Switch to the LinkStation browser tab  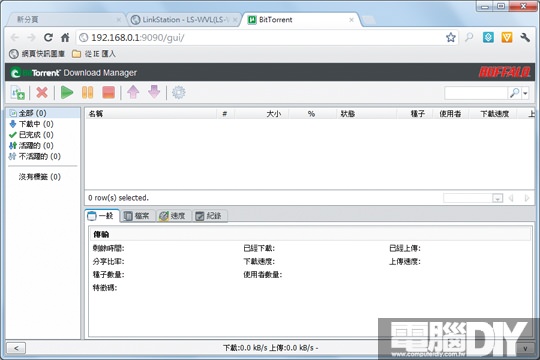click(184, 20)
